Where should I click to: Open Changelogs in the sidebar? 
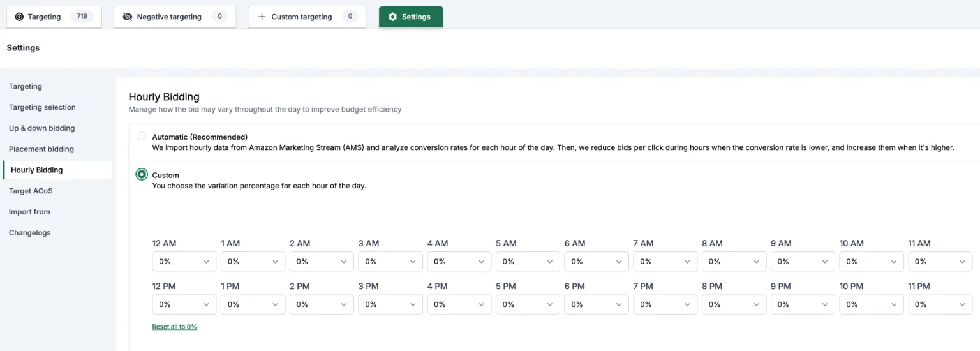click(30, 233)
